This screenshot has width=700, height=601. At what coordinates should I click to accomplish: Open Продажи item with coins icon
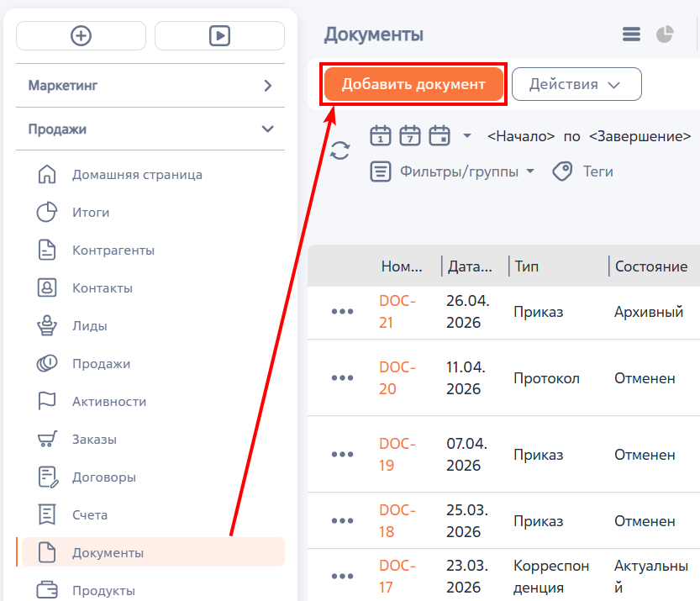pos(102,364)
